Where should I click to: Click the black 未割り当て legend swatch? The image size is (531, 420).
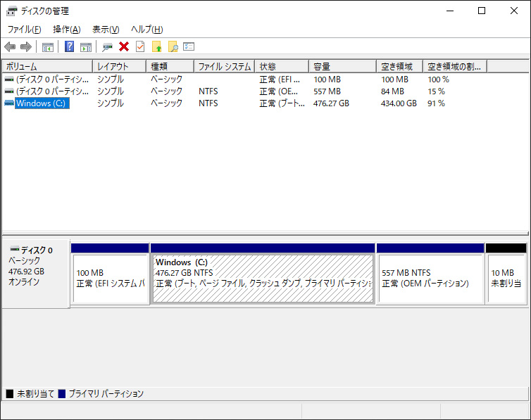click(10, 394)
